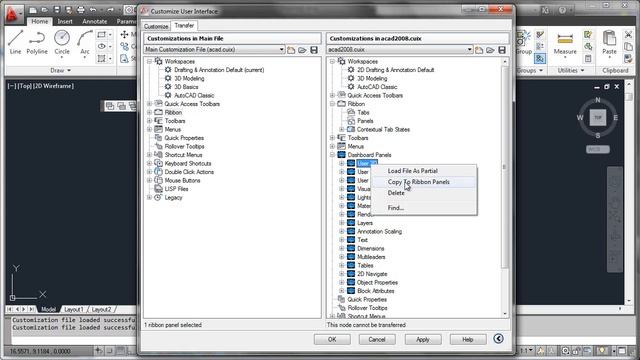640x360 pixels.
Task: Switch to Layout1 drawing tab
Action: [x=73, y=309]
